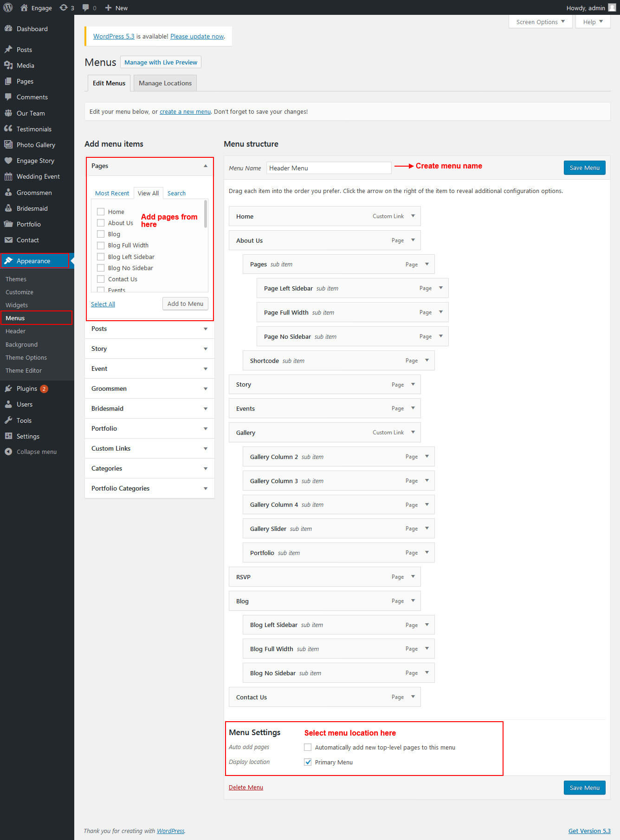The image size is (620, 840).
Task: Click Add to Menu button
Action: click(x=185, y=304)
